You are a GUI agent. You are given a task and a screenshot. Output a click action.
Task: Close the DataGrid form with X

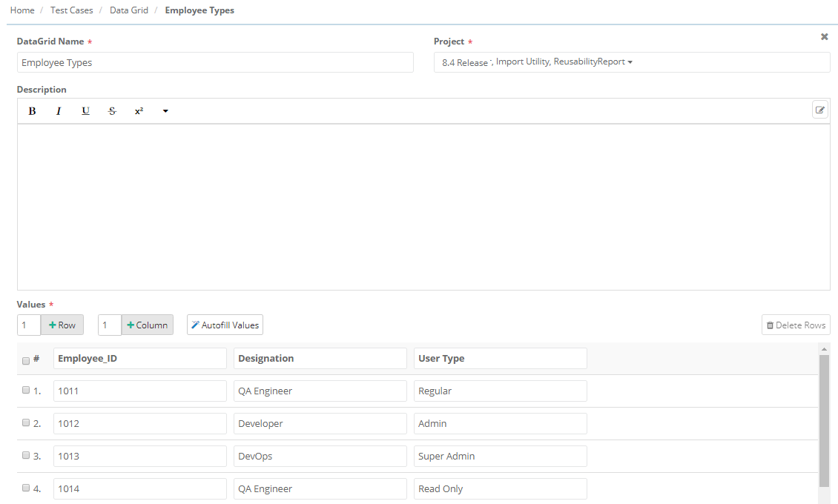click(x=824, y=36)
